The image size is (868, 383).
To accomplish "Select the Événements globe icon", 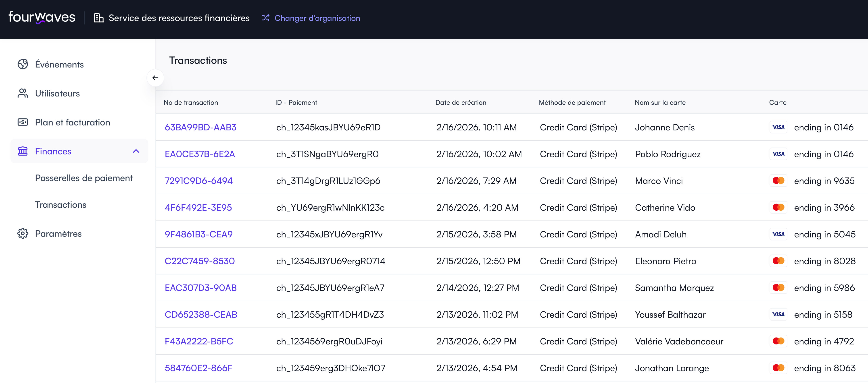I will point(23,64).
